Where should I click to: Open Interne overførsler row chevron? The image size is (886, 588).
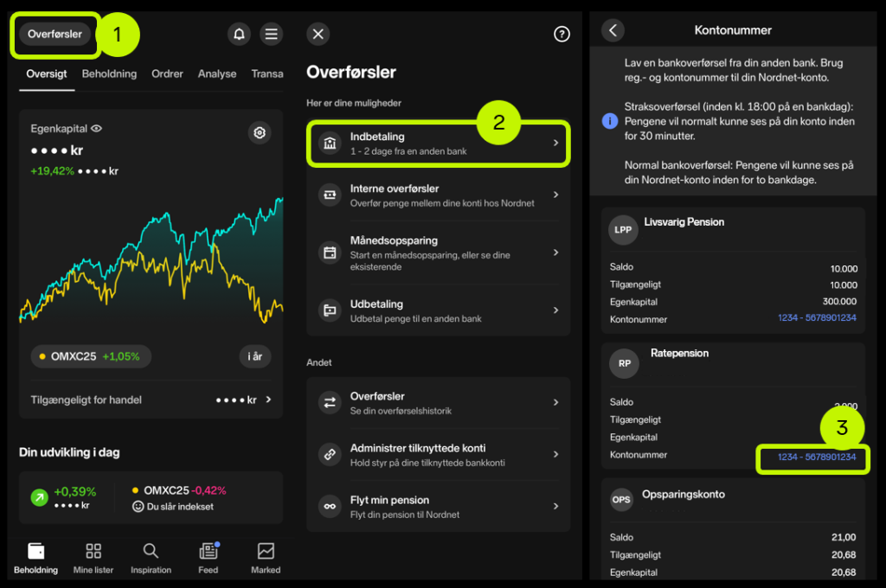coord(556,195)
